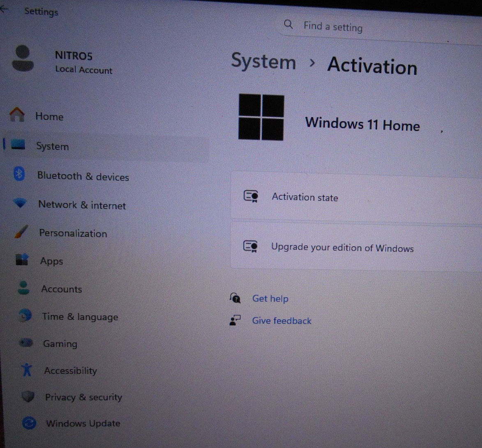Click the Apps icon in sidebar
482x448 pixels.
[22, 259]
